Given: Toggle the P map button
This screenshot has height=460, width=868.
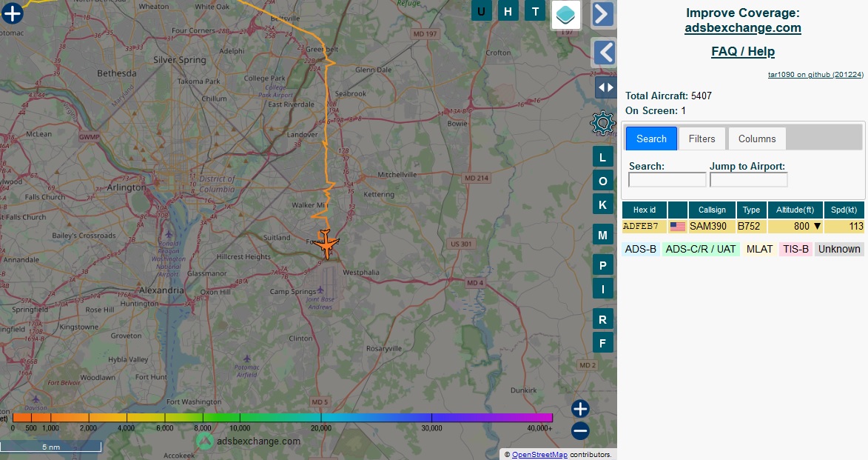Looking at the screenshot, I should pyautogui.click(x=603, y=265).
